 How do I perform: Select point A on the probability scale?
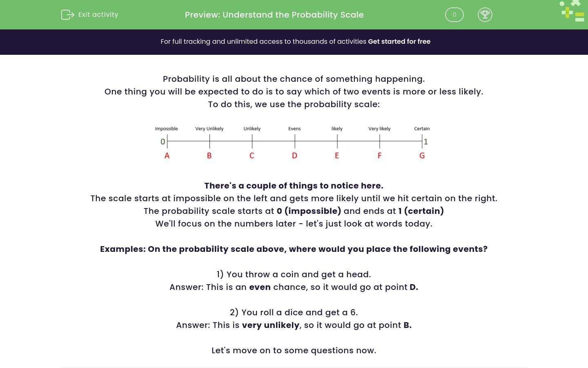167,155
